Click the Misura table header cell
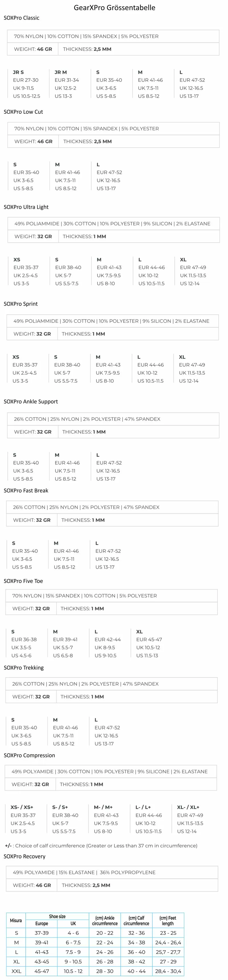Viewport: 228px width, 980px height. point(16,921)
